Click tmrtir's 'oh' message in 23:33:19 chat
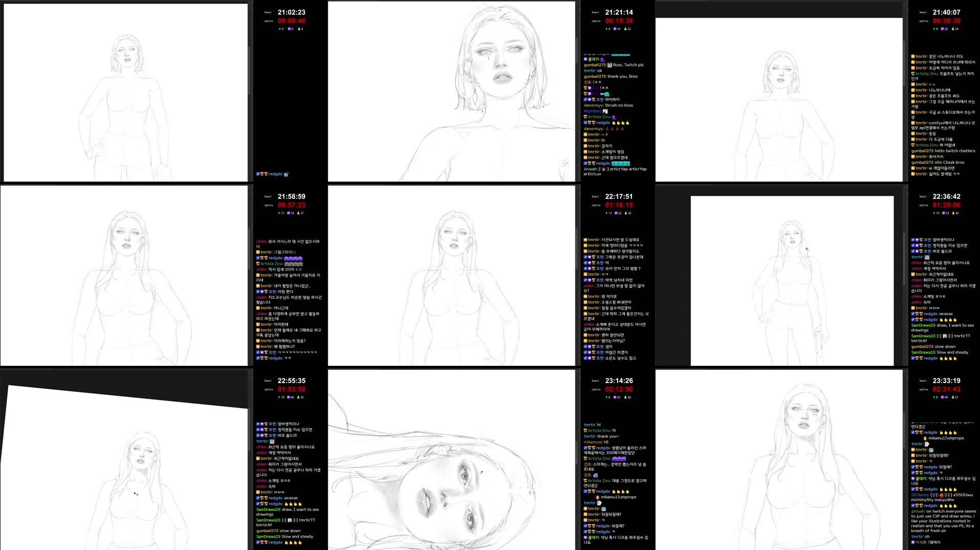The width and height of the screenshot is (980, 550). click(x=920, y=537)
